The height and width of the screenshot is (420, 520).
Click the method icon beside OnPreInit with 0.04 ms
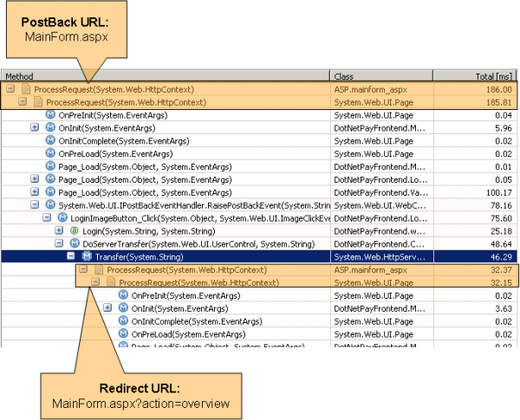[50, 114]
